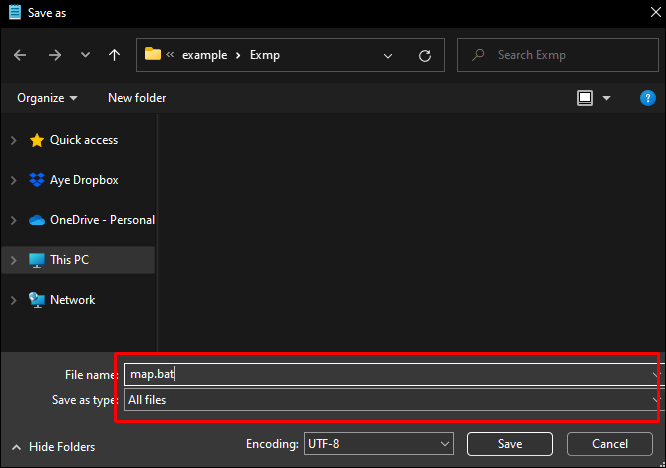
Task: Go back using the back arrow
Action: click(x=20, y=55)
